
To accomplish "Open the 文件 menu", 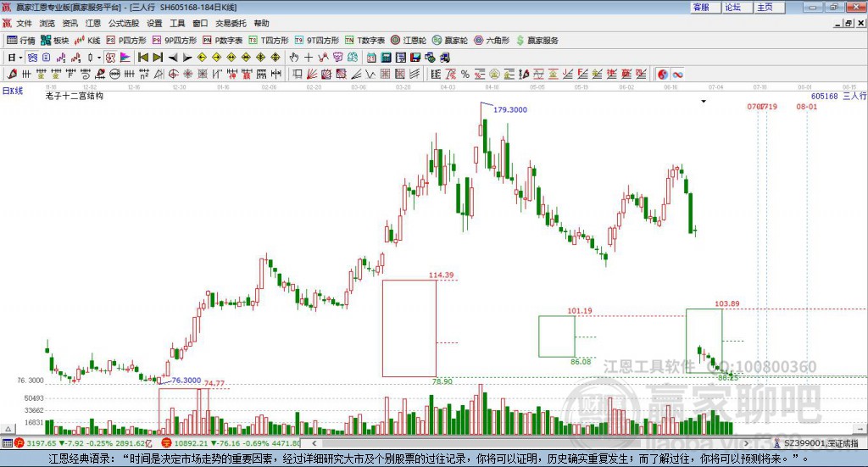I will pos(24,23).
